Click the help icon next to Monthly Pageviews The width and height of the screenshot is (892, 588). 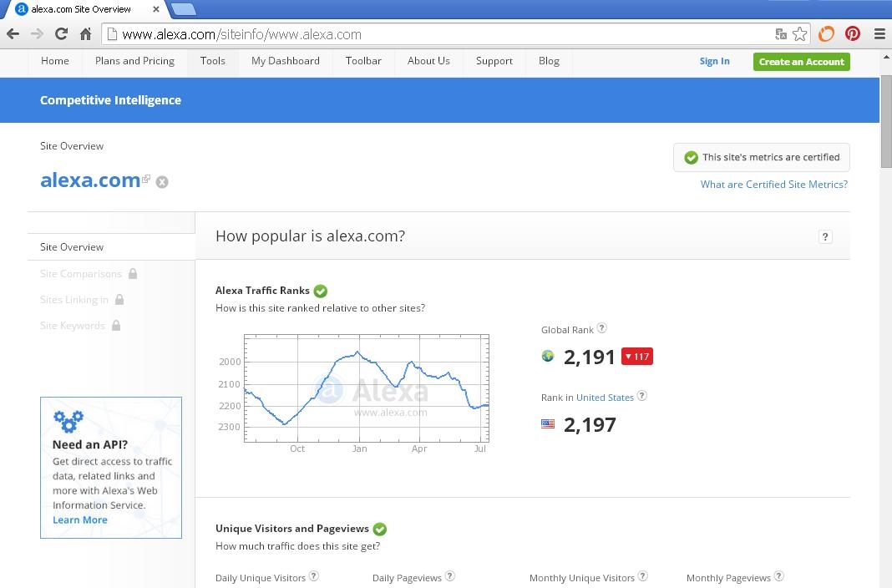(x=778, y=576)
